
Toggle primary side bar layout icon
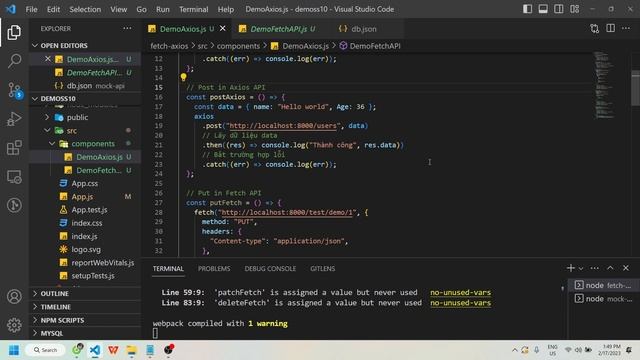pyautogui.click(x=527, y=9)
